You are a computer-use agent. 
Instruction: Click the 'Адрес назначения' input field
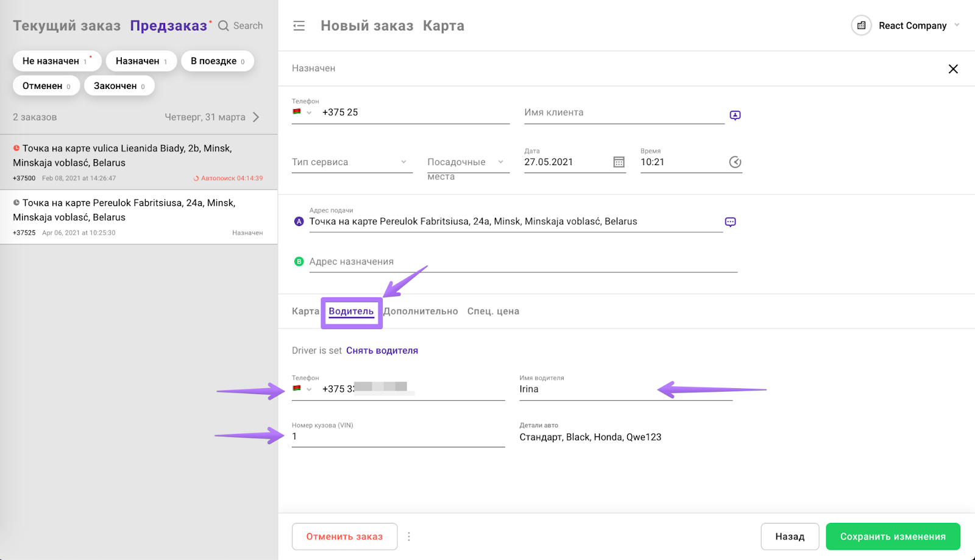coord(522,262)
